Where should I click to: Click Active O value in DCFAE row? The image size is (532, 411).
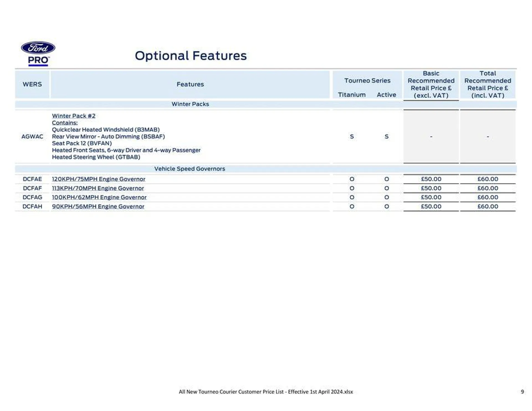pos(386,179)
